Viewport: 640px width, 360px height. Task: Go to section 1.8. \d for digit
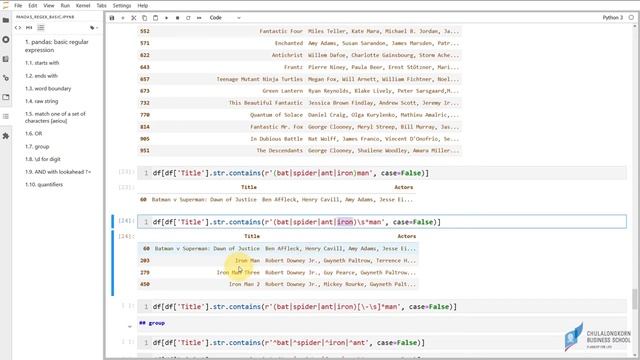[42, 159]
